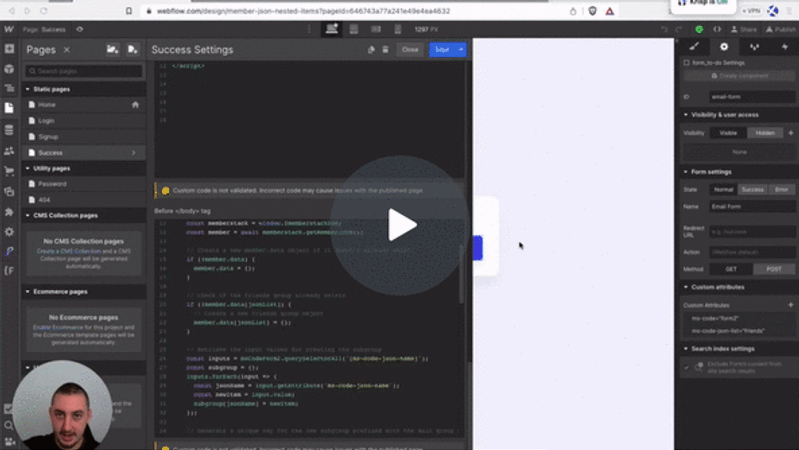The width and height of the screenshot is (799, 450).
Task: Set visibility to Hidden
Action: (x=765, y=133)
